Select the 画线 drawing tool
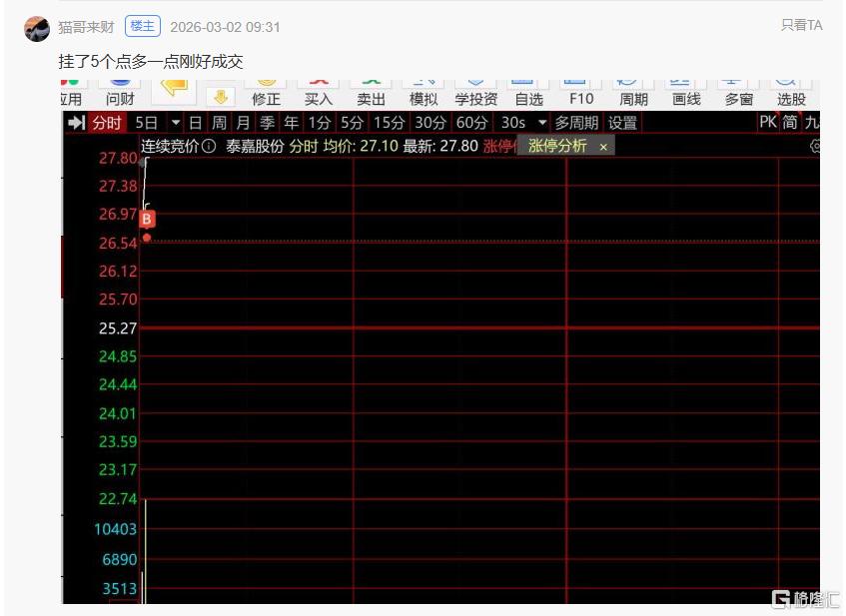 tap(686, 92)
